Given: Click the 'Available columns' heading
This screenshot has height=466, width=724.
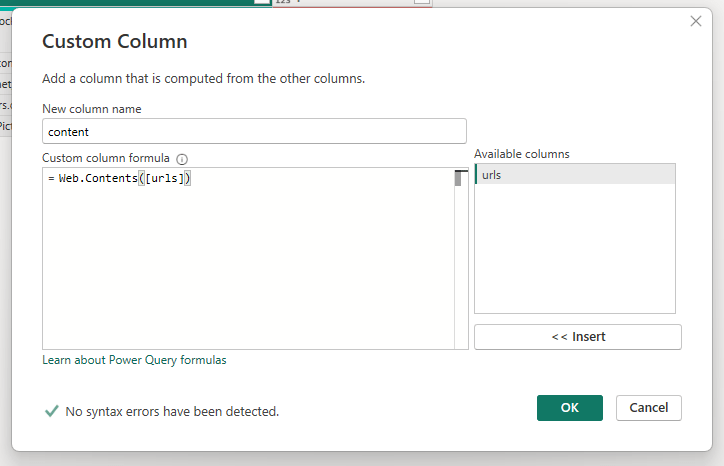Looking at the screenshot, I should tap(521, 154).
